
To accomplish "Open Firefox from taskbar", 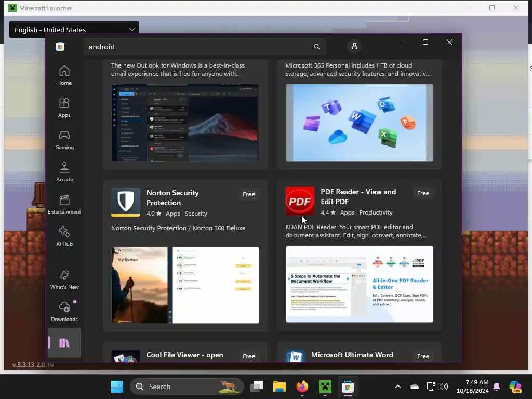I will [302, 387].
